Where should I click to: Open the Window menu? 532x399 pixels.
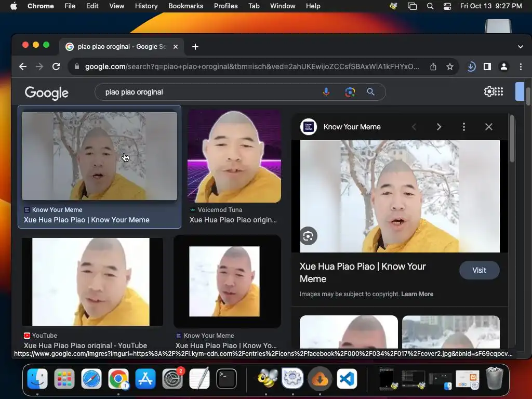pyautogui.click(x=283, y=6)
